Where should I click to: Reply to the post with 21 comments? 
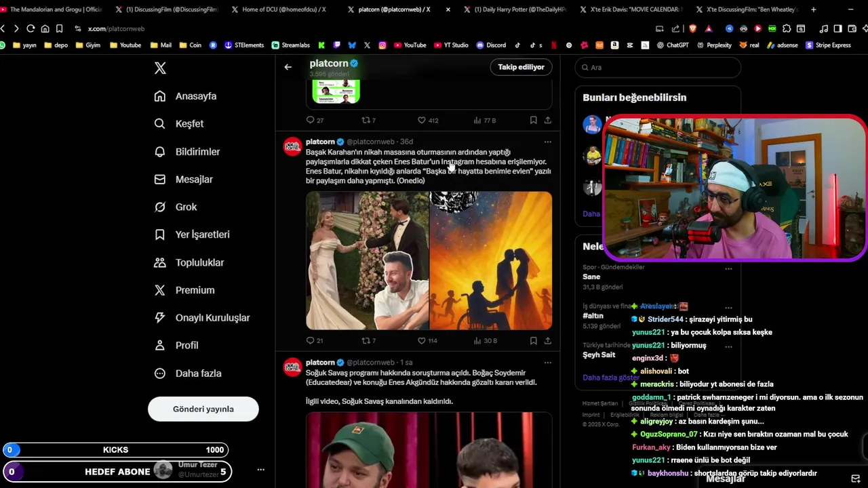(315, 340)
